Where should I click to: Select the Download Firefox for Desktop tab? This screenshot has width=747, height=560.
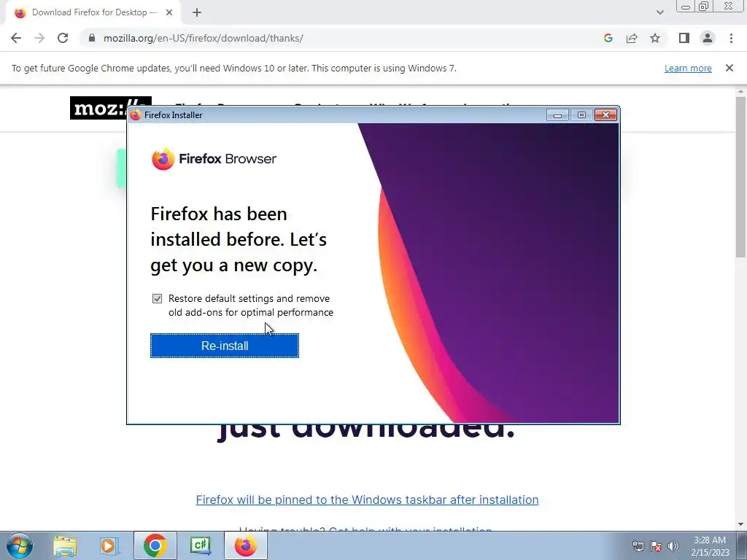coord(94,12)
